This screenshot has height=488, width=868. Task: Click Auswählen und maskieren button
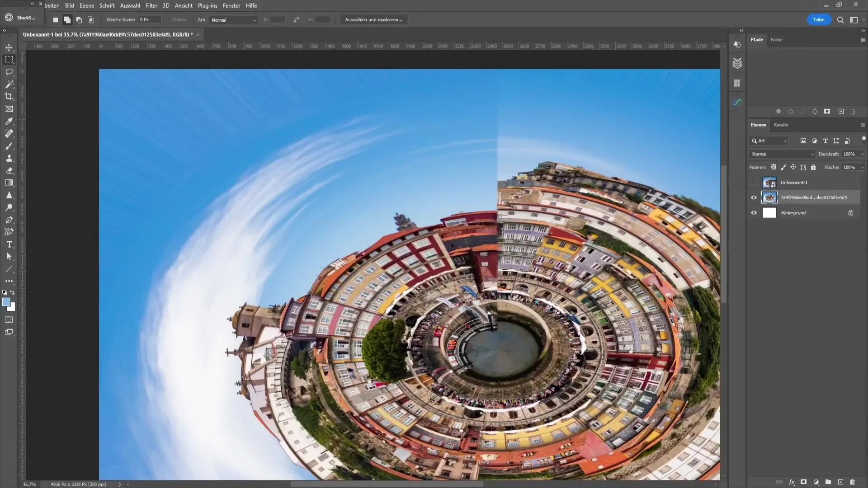click(374, 20)
